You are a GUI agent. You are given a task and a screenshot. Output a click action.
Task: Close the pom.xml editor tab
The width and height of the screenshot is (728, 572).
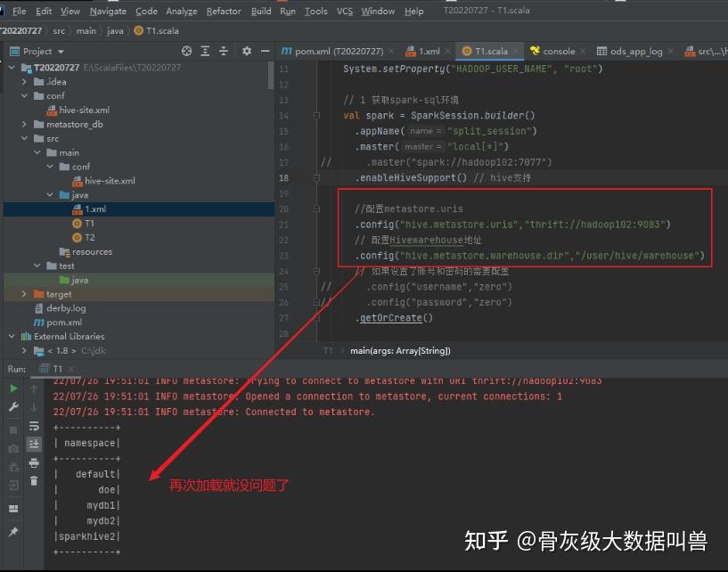click(391, 51)
